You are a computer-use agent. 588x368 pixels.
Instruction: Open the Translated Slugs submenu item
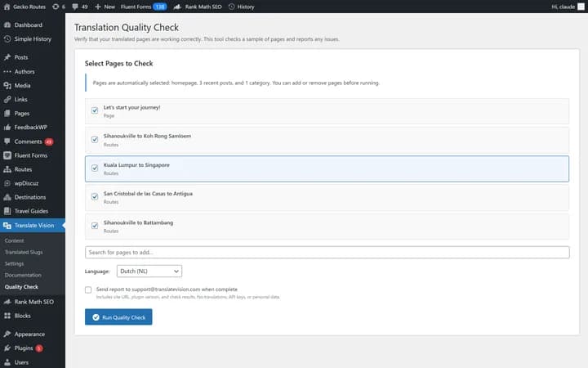point(24,252)
